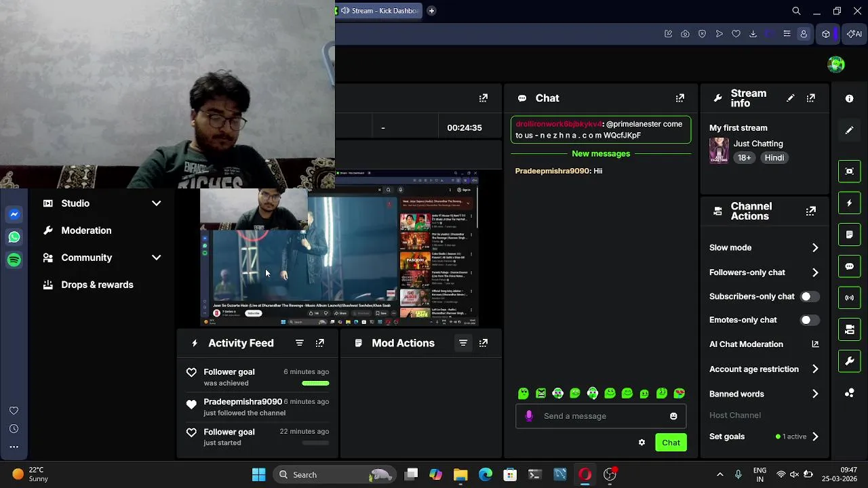Click the ad blocker shield icon
868x488 pixels.
[702, 34]
